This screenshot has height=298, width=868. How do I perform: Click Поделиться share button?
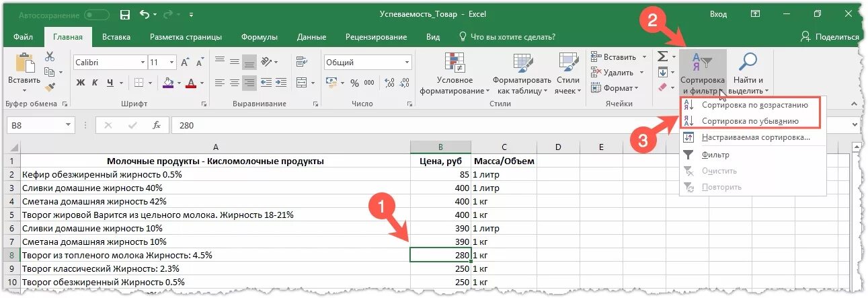(830, 37)
